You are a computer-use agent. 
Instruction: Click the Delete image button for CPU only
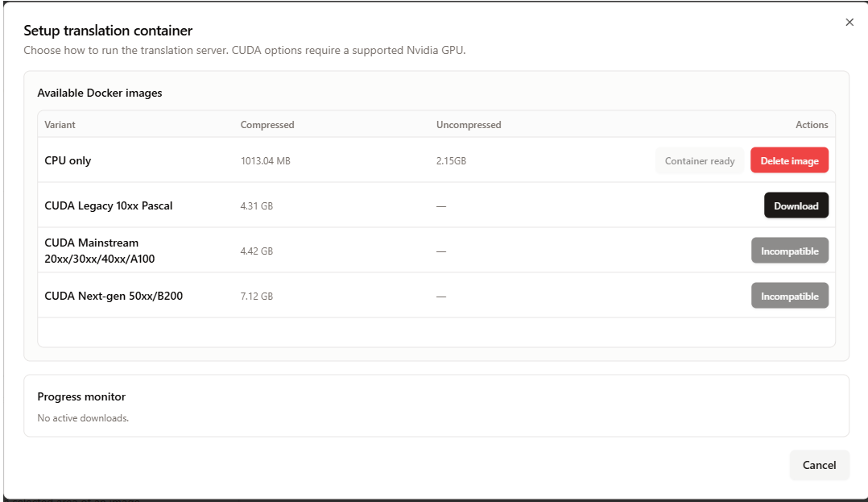pos(789,160)
